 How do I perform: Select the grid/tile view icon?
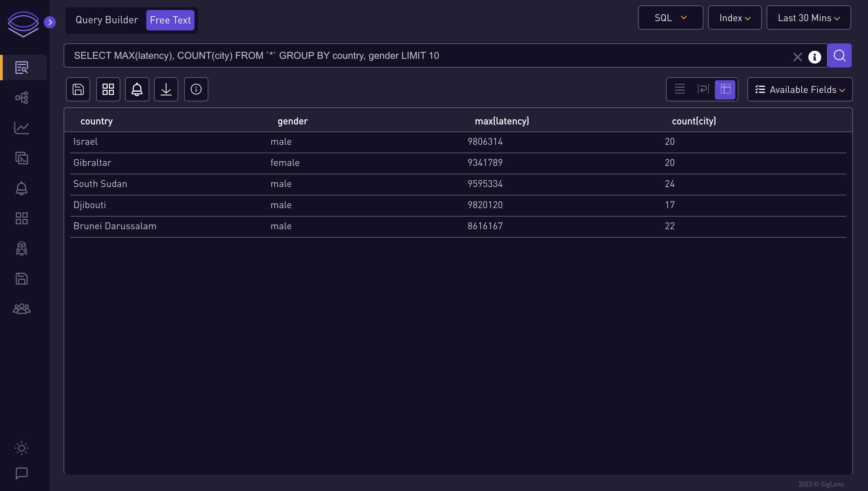[108, 89]
